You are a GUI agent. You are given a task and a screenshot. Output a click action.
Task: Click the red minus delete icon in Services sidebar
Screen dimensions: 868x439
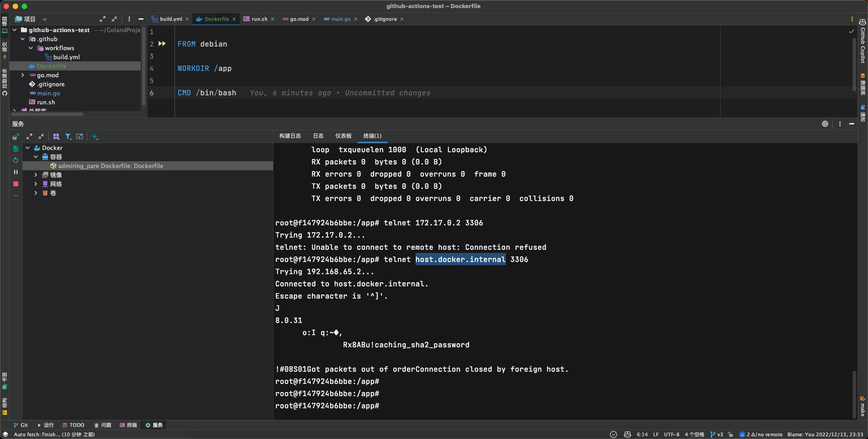[16, 196]
